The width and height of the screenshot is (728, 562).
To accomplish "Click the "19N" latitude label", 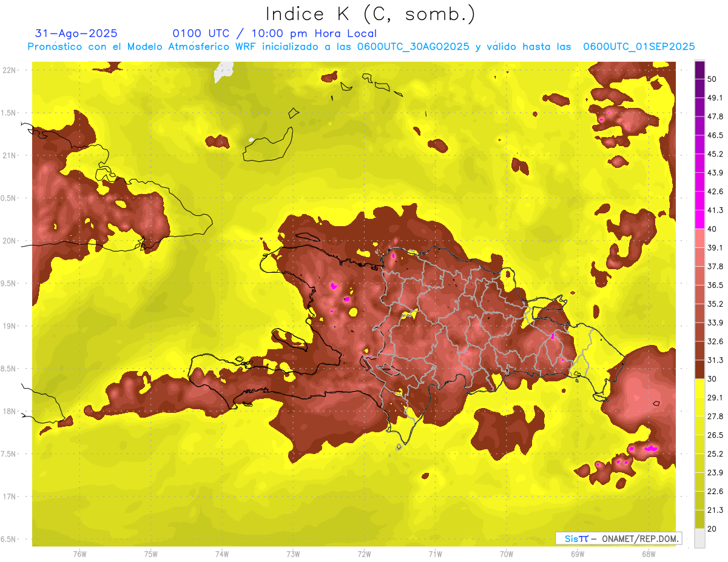I will point(8,326).
